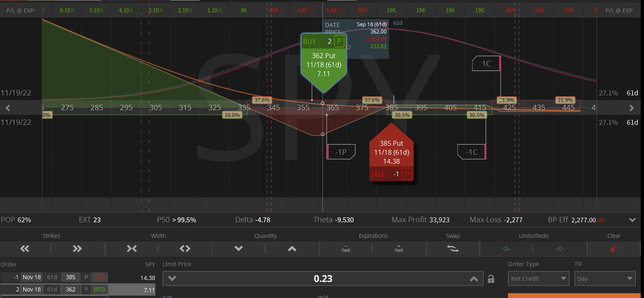Screen dimensions: 644x298
Task: Click the BP Eff 2,277.00 value
Action: [x=583, y=220]
